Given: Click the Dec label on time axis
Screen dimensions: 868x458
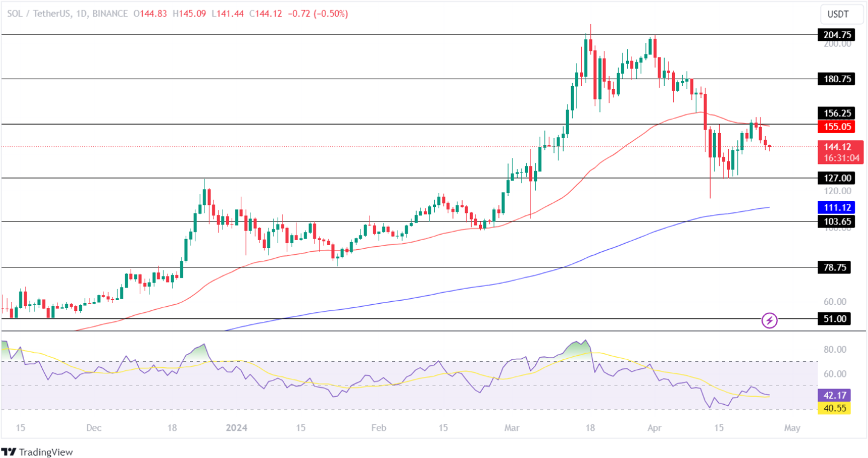Looking at the screenshot, I should [x=93, y=428].
